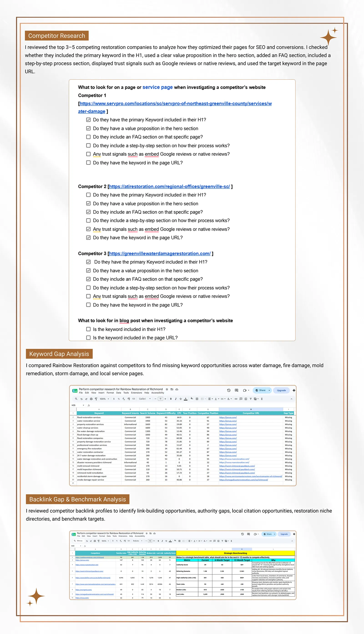This screenshot has width=364, height=634.
Task: Open the borders tool in the Keyword sheet
Action: (x=197, y=399)
